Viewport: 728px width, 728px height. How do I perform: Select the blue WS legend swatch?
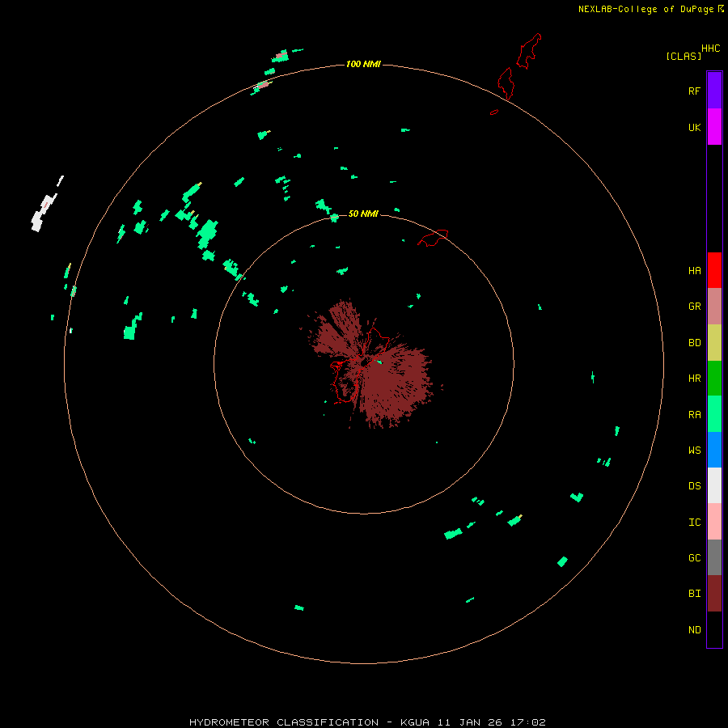714,450
